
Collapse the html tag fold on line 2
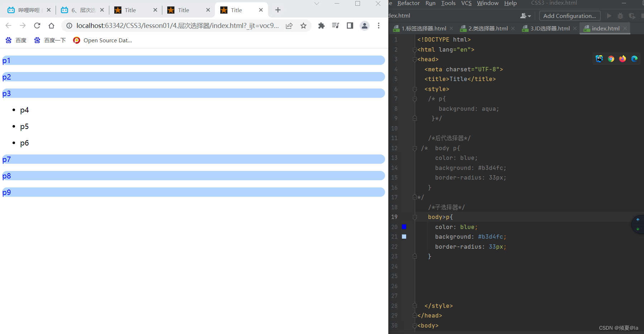click(x=415, y=49)
